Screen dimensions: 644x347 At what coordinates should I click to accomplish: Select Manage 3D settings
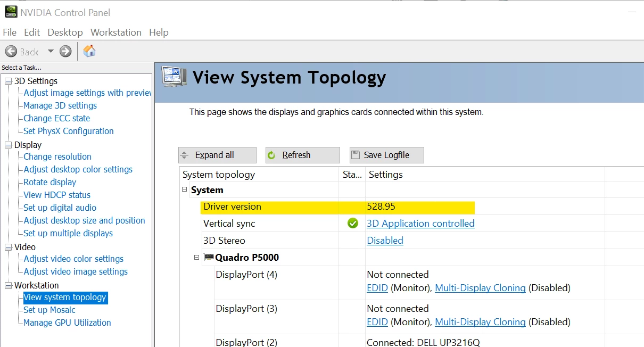click(60, 105)
